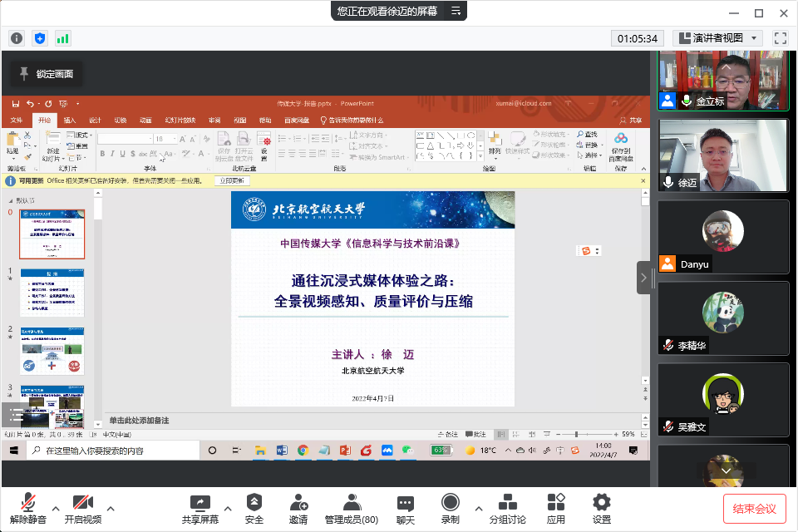Viewport: 798px width, 532px height.
Task: Open the 安全 security options
Action: point(254,505)
